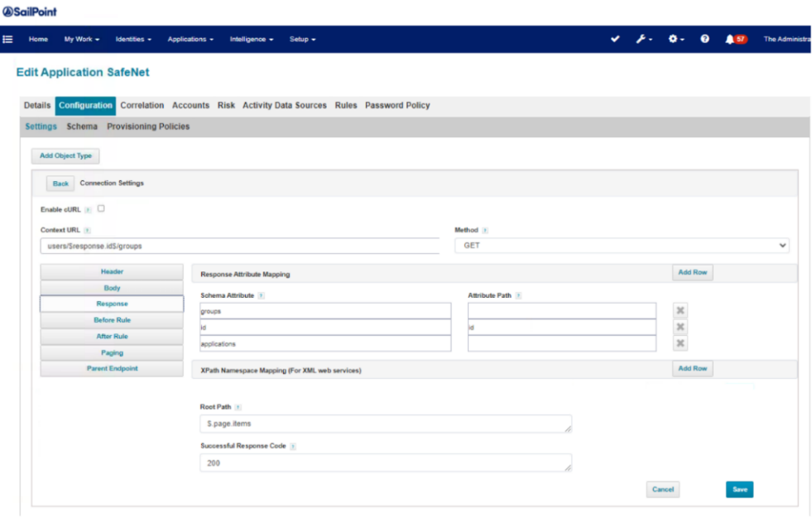Save the connection settings
This screenshot has width=812, height=517.
(739, 490)
